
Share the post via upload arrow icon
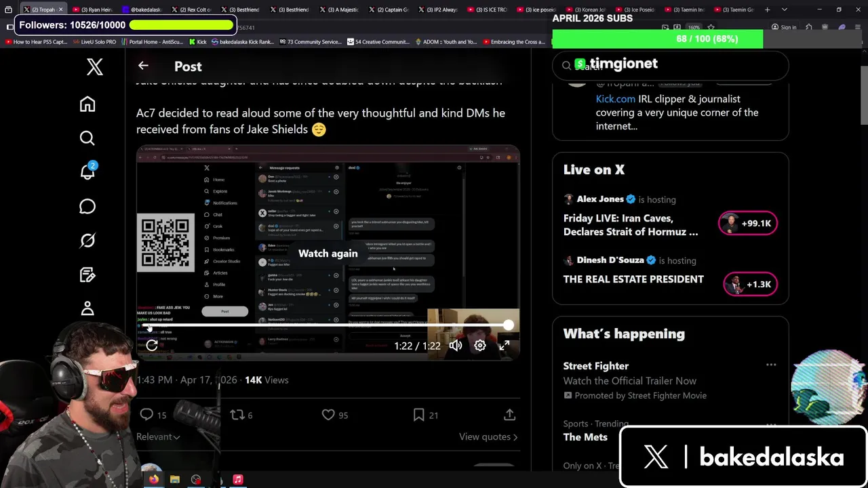(510, 415)
